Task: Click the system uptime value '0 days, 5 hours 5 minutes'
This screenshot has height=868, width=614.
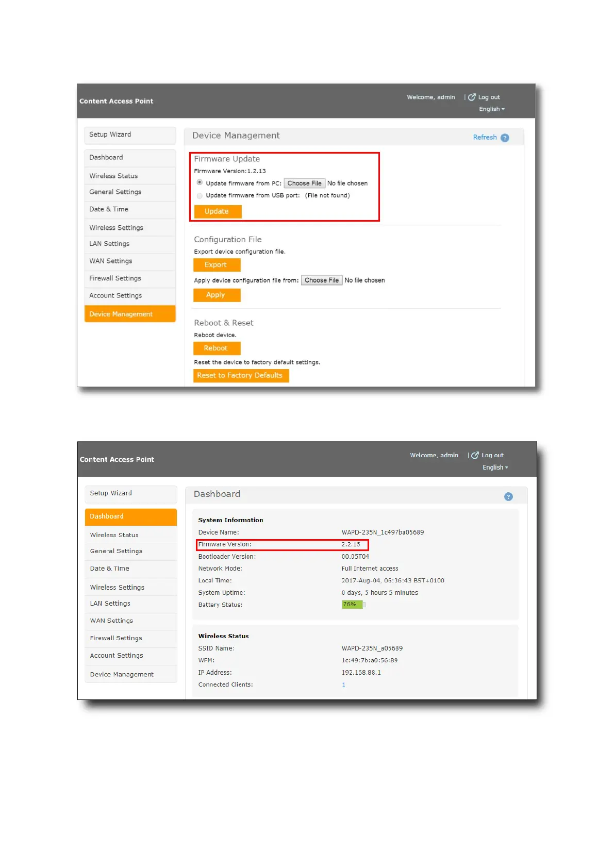Action: click(380, 593)
